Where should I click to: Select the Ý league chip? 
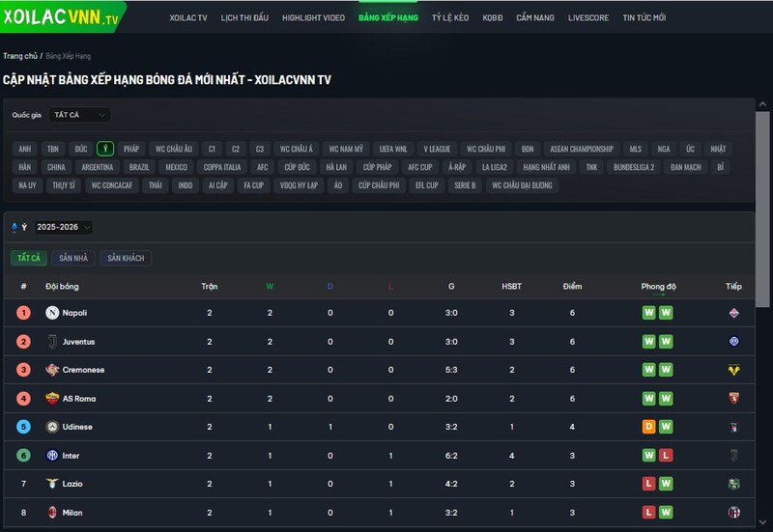click(x=105, y=149)
